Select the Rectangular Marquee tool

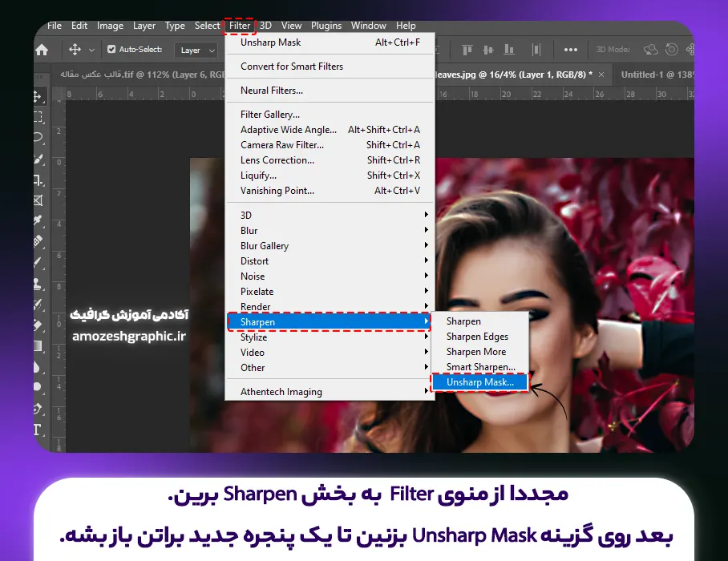(38, 116)
